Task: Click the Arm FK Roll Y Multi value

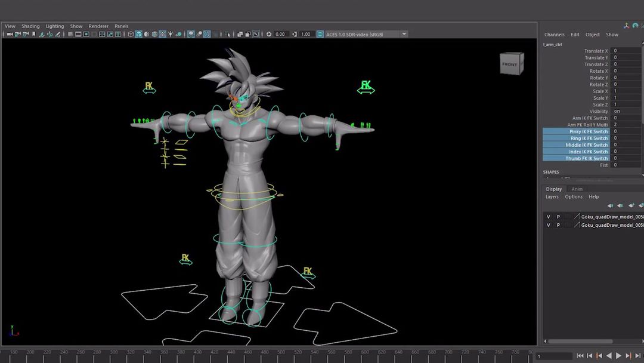Action: 626,125
